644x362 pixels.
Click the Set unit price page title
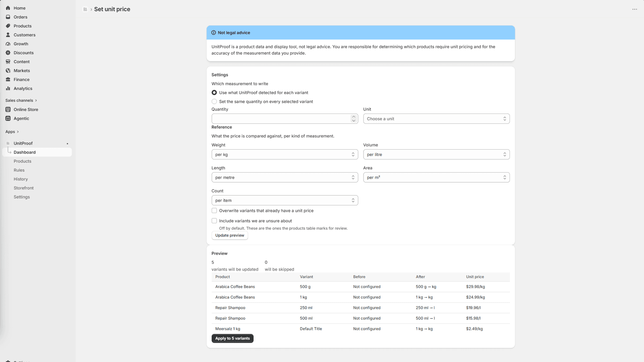pos(112,9)
